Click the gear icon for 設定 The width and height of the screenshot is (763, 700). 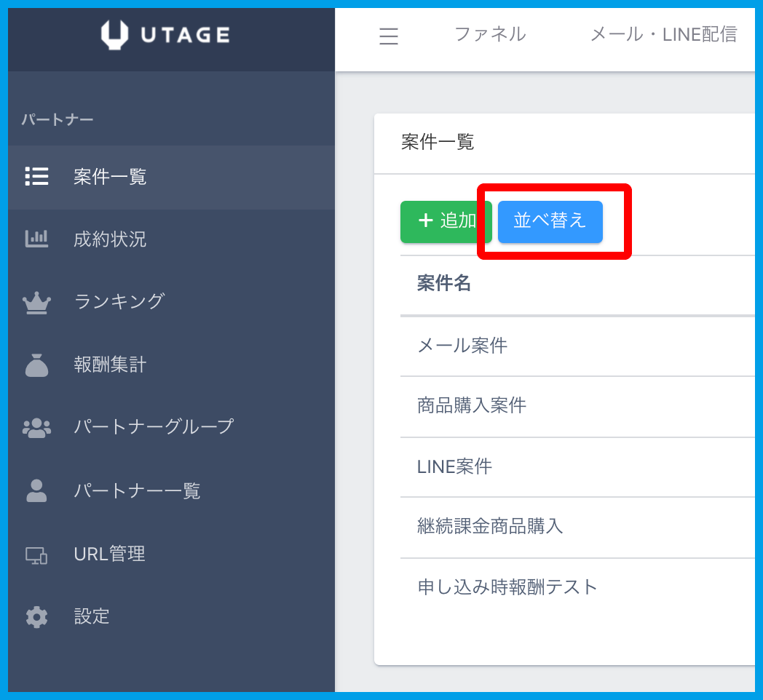pyautogui.click(x=36, y=617)
